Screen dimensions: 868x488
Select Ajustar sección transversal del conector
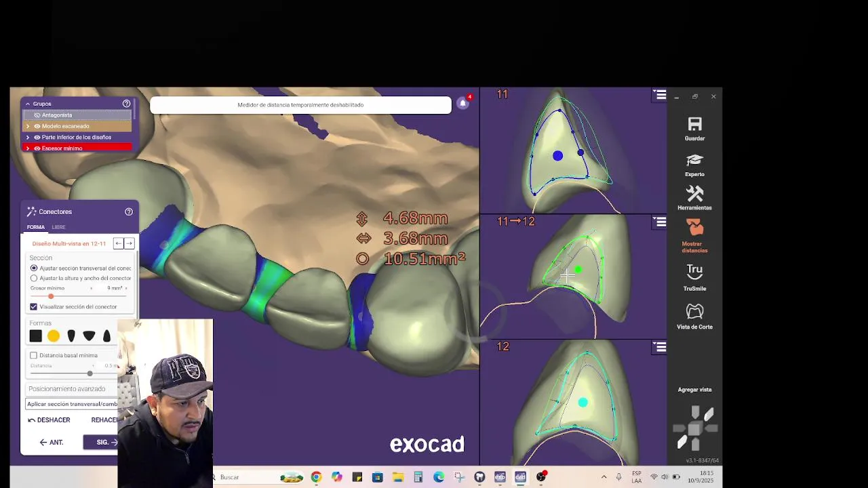(x=34, y=268)
